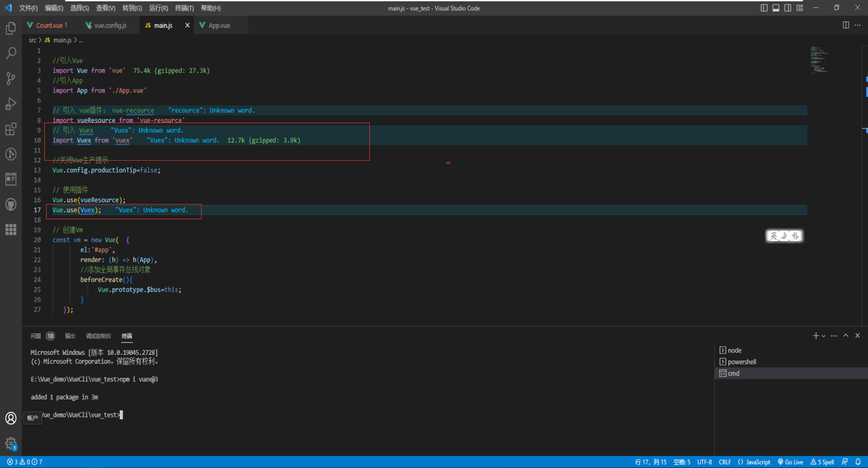Change file encoding UTF-8

click(x=704, y=462)
